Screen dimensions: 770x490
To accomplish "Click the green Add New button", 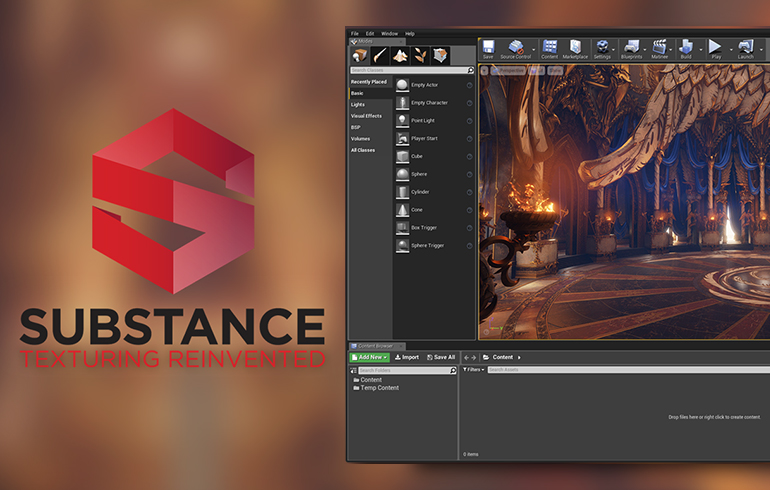I will (369, 357).
